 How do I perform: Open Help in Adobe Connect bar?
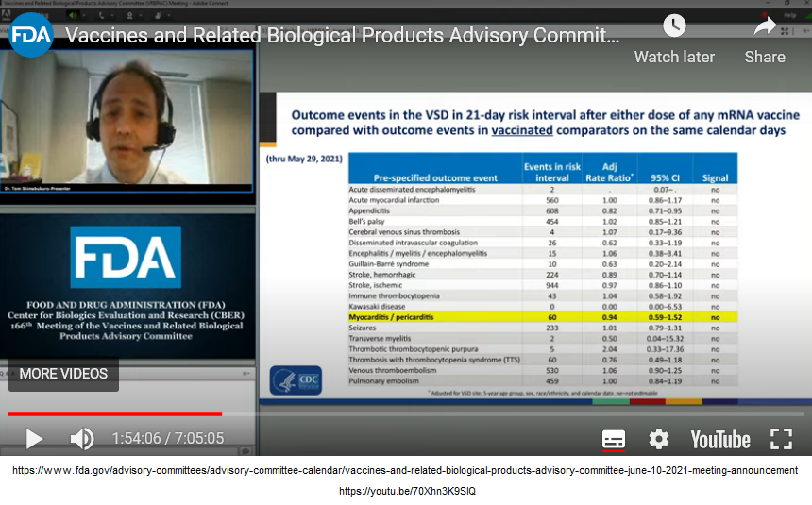pyautogui.click(x=789, y=15)
